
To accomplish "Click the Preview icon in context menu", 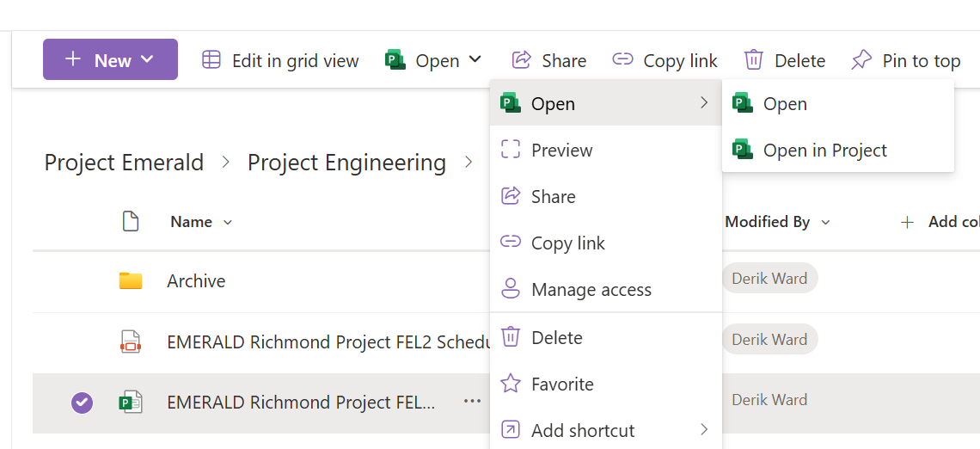I will pyautogui.click(x=511, y=149).
